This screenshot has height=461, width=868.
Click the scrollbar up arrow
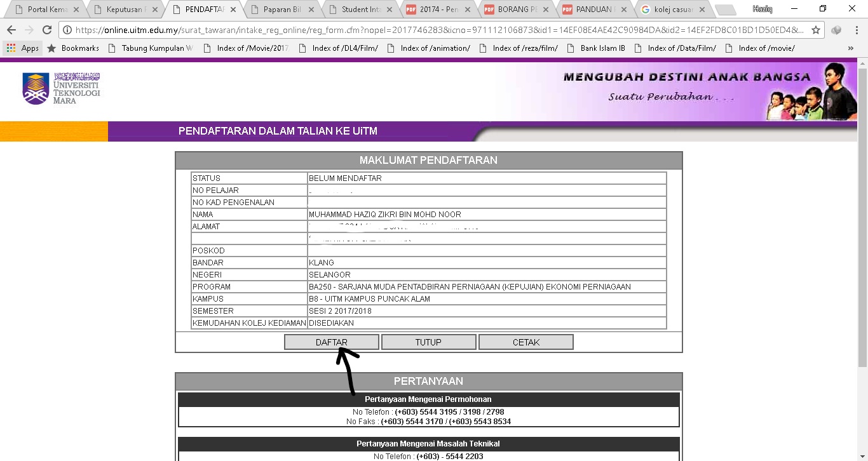click(862, 62)
